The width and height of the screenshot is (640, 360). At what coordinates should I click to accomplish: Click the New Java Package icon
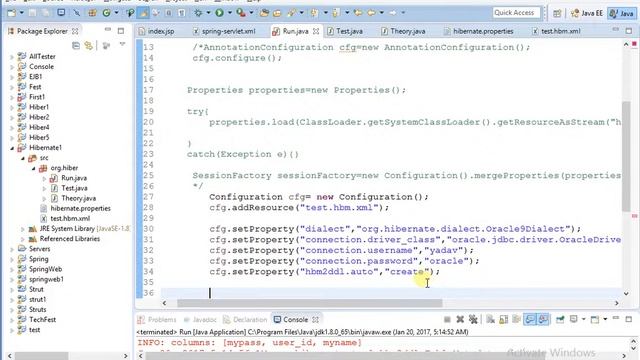(92, 13)
